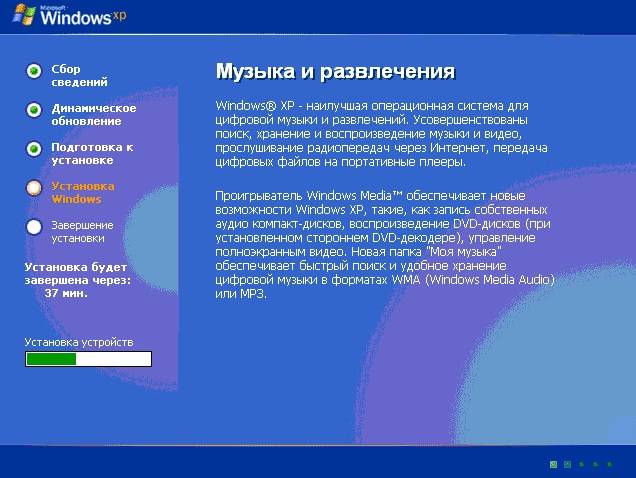Click the last dim indicator dot at the bottom right
This screenshot has height=478, width=636.
[610, 464]
